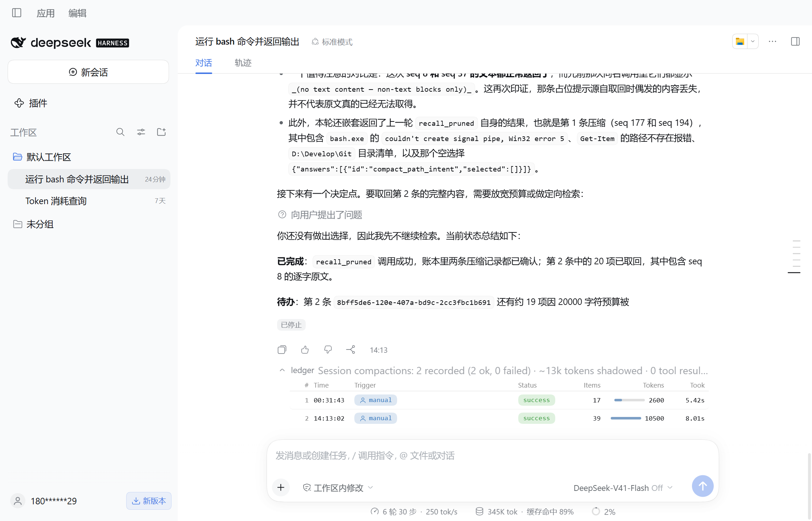Add attachment with the plus button
The image size is (812, 521).
(281, 487)
